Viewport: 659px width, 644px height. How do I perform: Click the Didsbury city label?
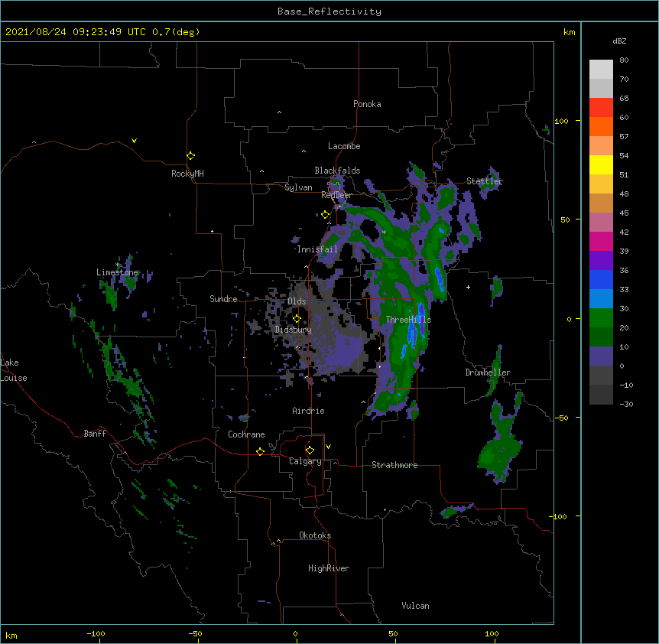(293, 330)
